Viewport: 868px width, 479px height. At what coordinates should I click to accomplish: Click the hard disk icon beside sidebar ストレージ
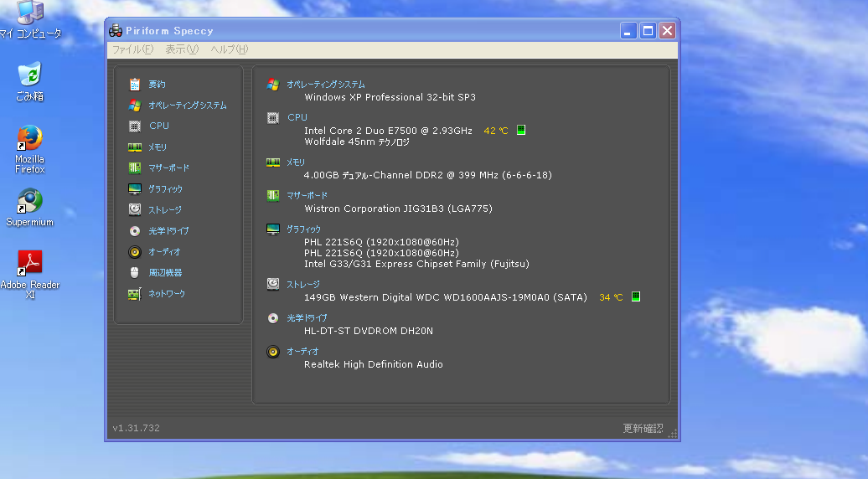point(135,209)
